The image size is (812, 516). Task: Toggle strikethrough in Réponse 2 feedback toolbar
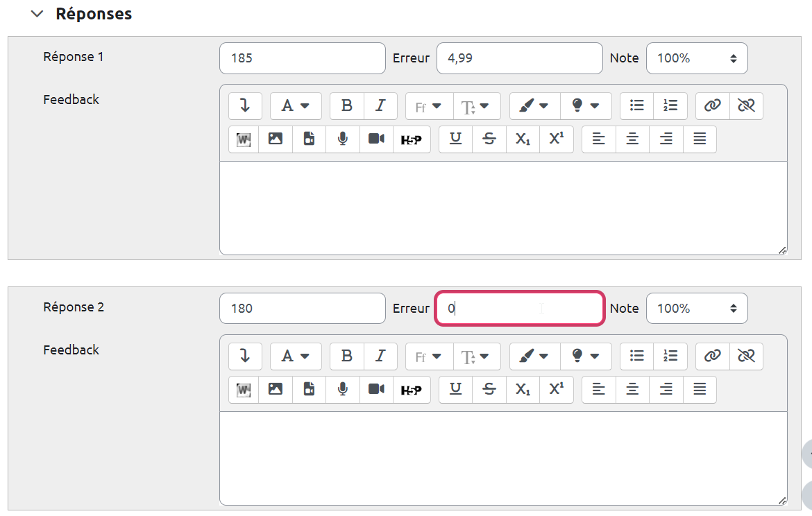[489, 390]
